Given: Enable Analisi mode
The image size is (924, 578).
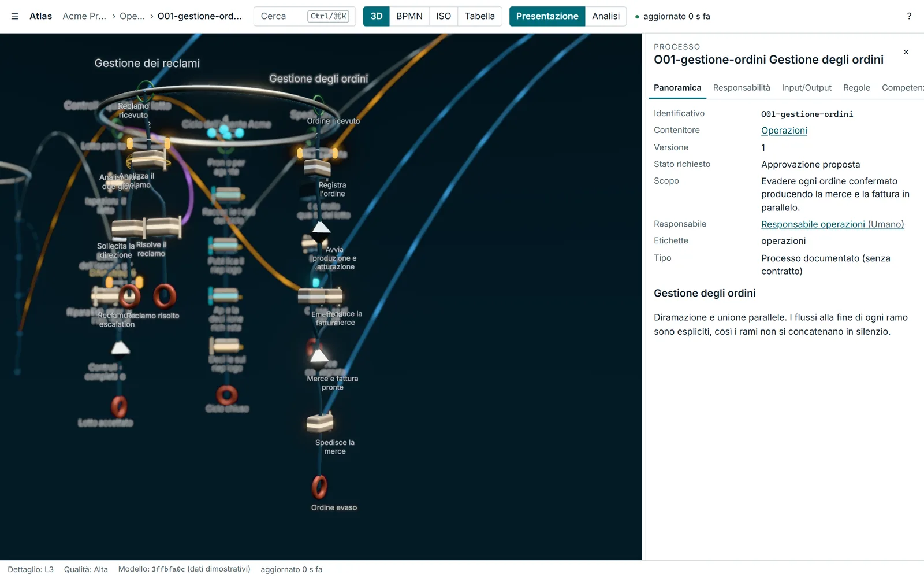Looking at the screenshot, I should [x=606, y=16].
